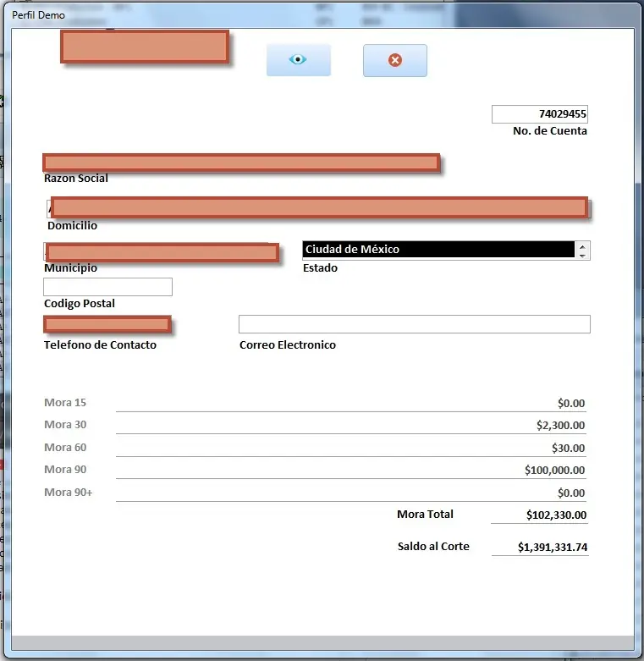The width and height of the screenshot is (644, 661).
Task: Click the Mora Total label
Action: pos(425,515)
